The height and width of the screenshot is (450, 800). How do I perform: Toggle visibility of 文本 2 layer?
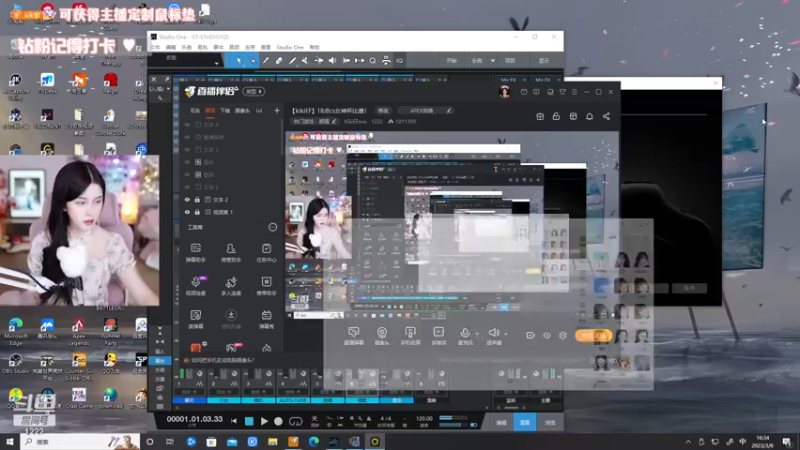pyautogui.click(x=187, y=199)
